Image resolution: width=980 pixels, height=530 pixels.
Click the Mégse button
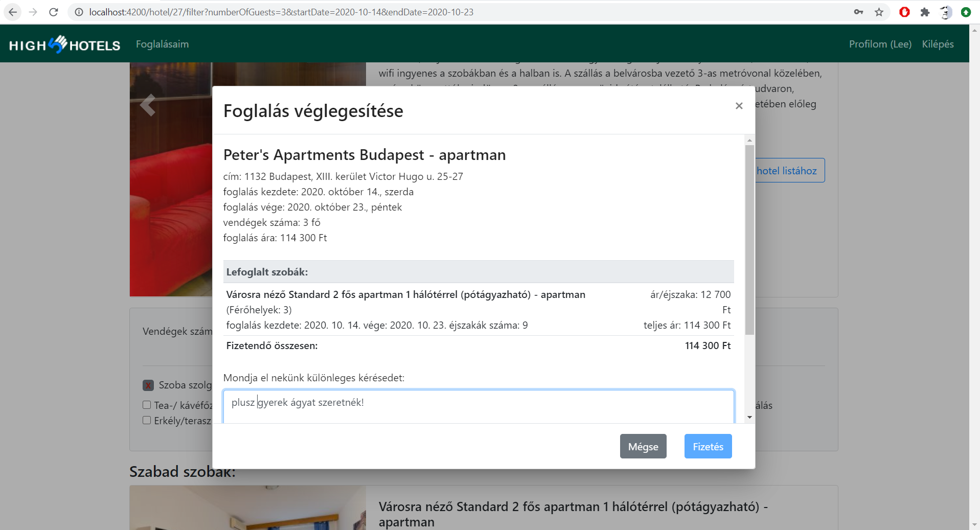pyautogui.click(x=643, y=446)
